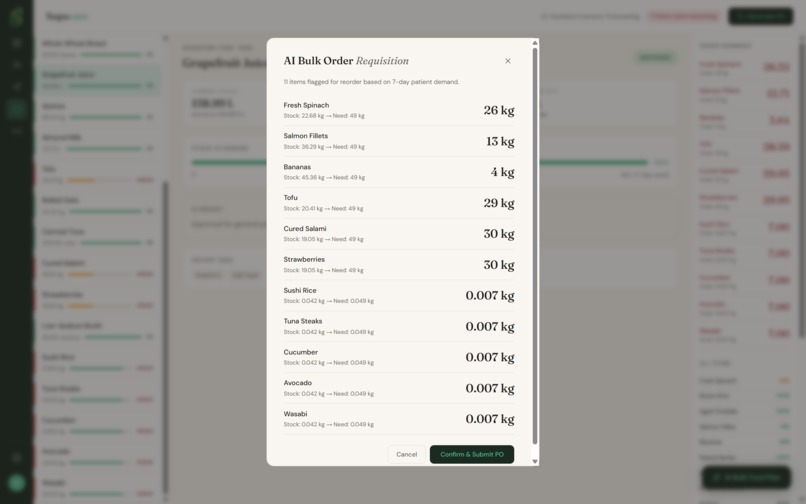
Task: Click 'Stock: 20.41 kg → Need: 49 kg'
Action: (x=323, y=208)
